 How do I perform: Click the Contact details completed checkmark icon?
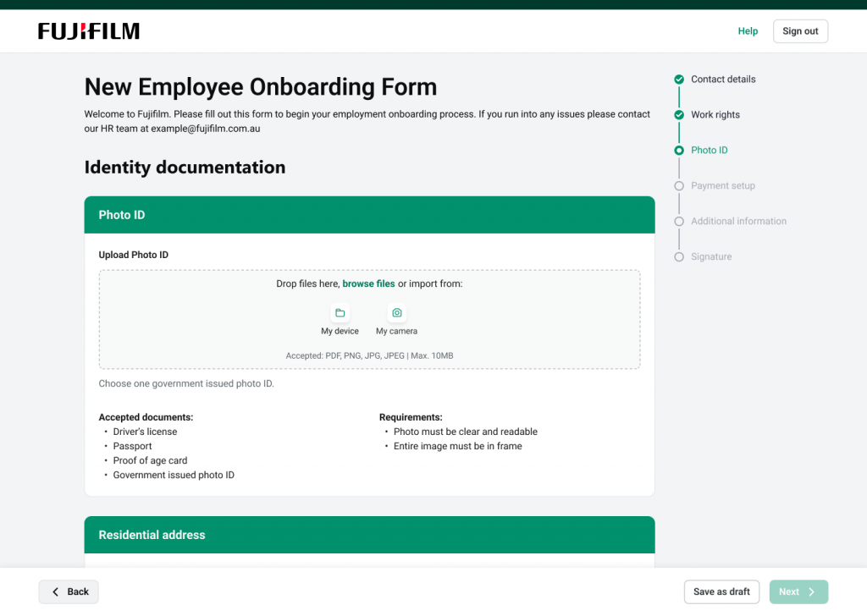(677, 79)
